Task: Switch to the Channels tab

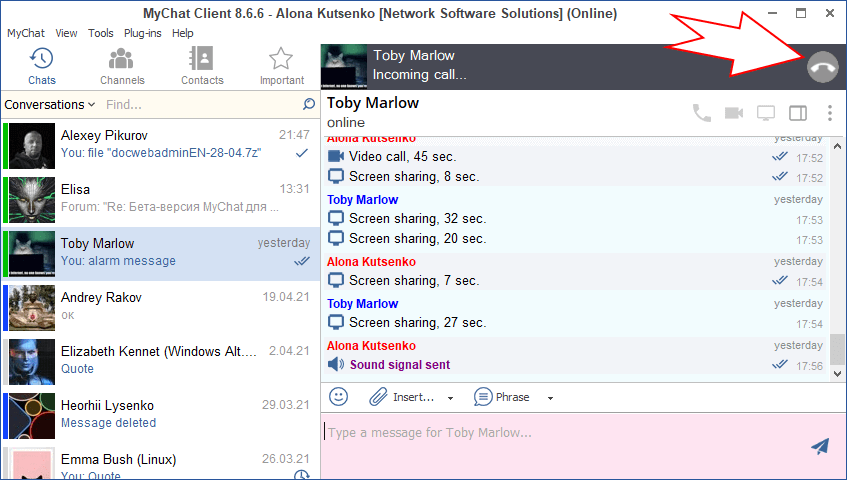Action: tap(121, 66)
